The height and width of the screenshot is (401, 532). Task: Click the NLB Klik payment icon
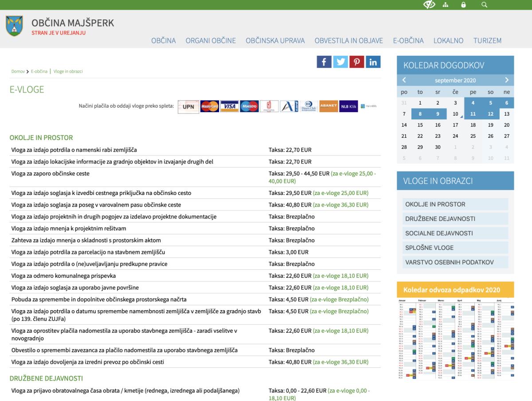(x=348, y=107)
